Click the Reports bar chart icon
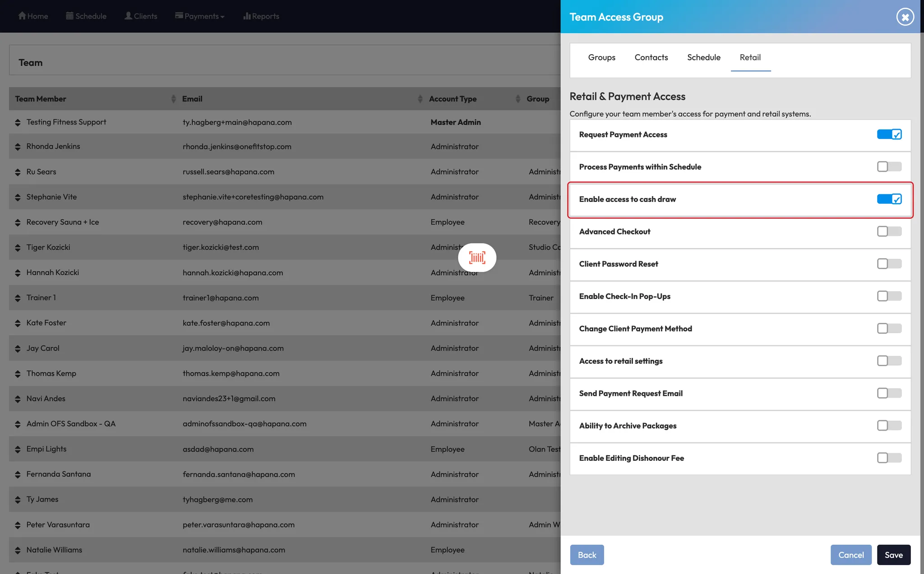The image size is (924, 574). tap(246, 16)
